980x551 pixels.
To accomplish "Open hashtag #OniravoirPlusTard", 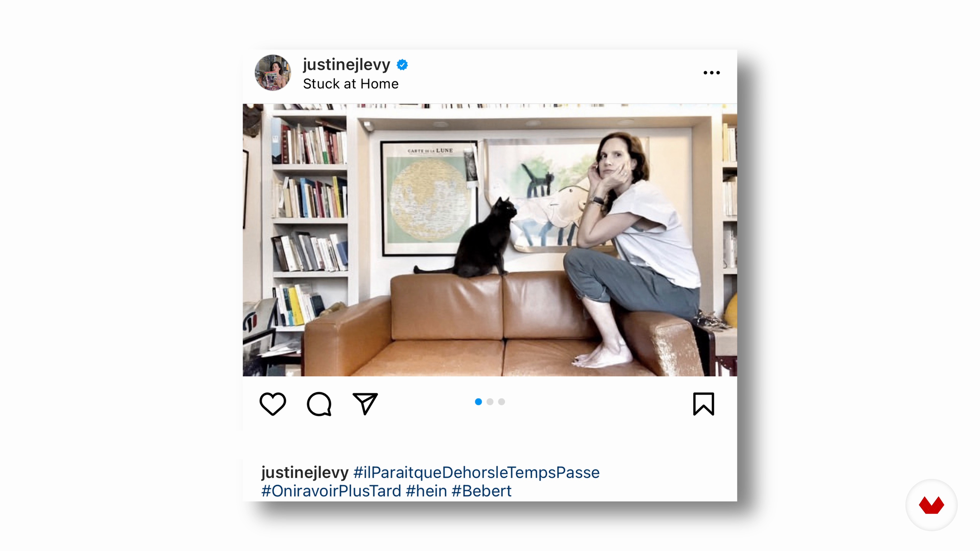I will (331, 491).
